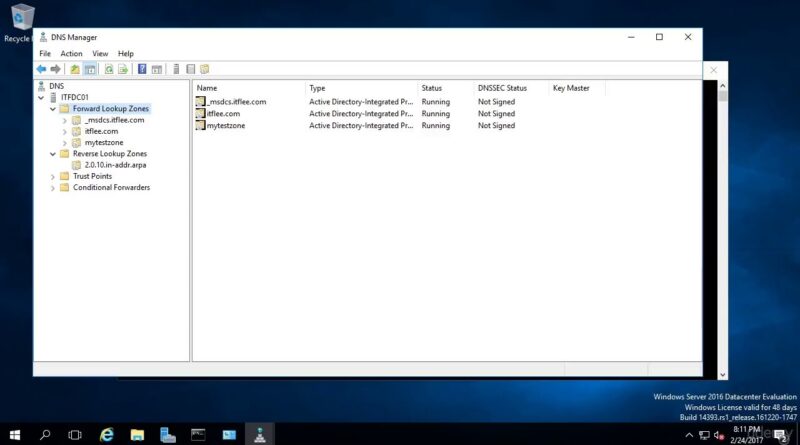Click the Refresh toolbar icon
800x445 pixels.
109,69
